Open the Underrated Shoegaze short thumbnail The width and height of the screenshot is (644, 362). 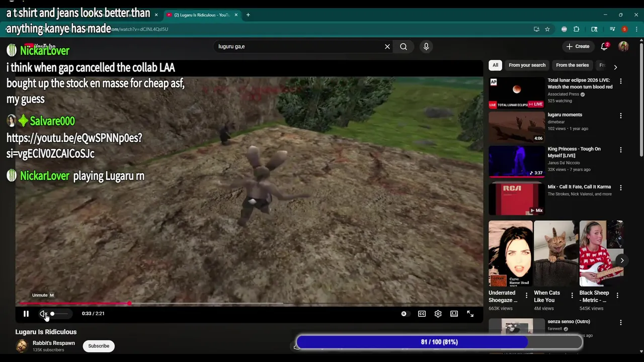click(x=510, y=253)
